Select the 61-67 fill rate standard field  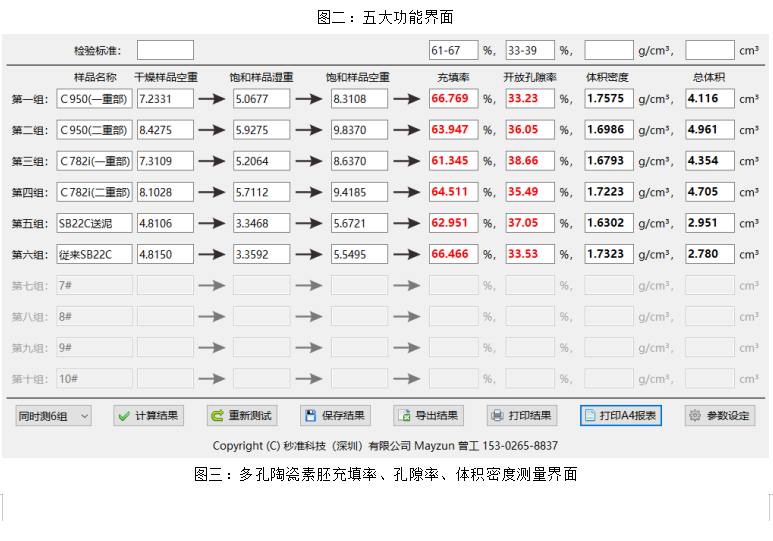tap(453, 50)
